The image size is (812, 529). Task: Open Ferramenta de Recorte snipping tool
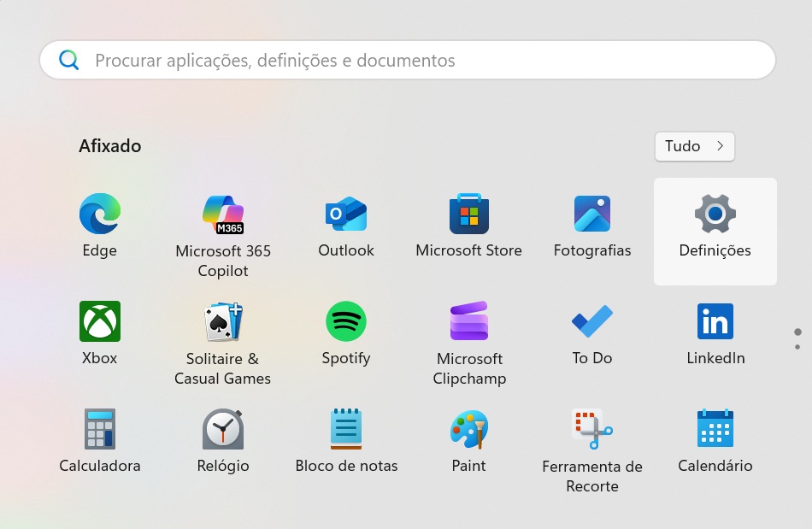click(x=592, y=430)
